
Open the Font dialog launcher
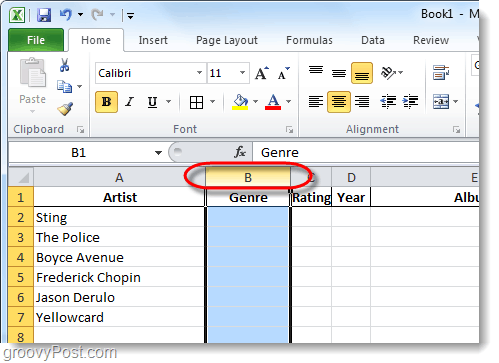(289, 130)
